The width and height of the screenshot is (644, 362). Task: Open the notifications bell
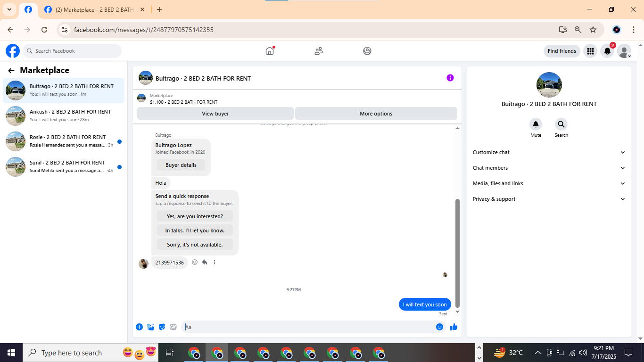[607, 51]
